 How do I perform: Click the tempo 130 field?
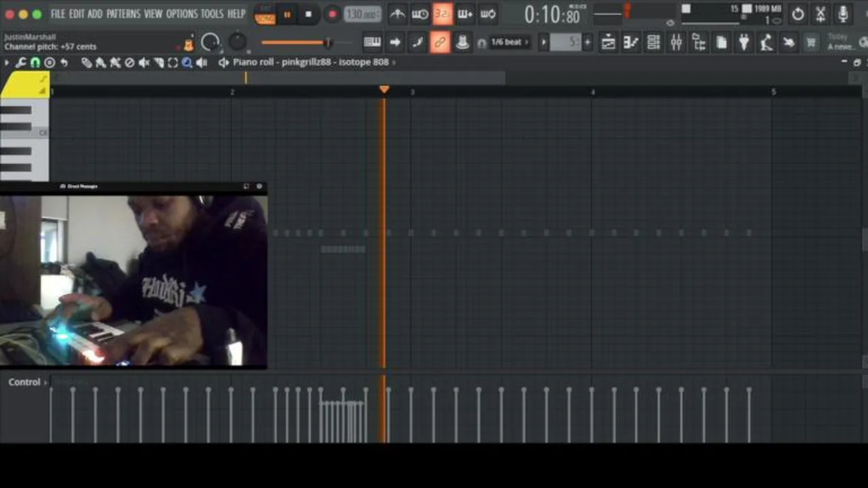(x=362, y=14)
